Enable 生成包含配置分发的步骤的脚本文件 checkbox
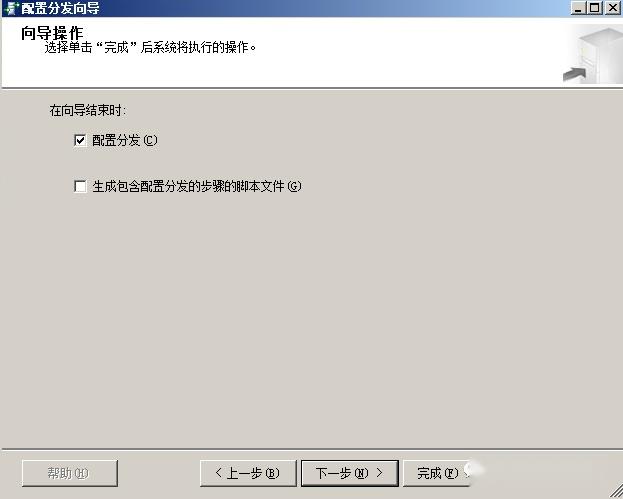 click(80, 186)
